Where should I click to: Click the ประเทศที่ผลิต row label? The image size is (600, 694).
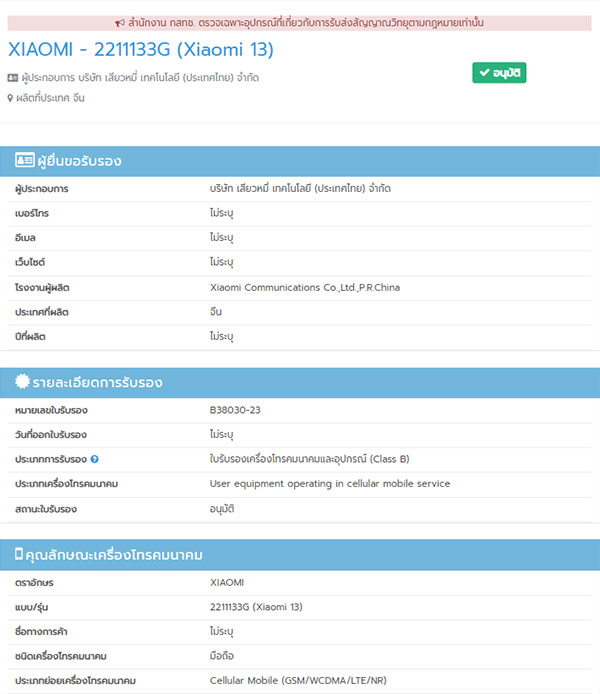[42, 312]
